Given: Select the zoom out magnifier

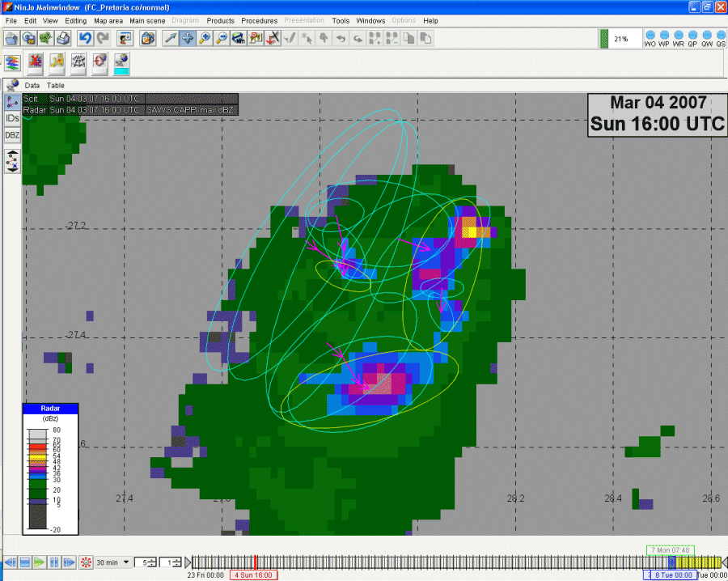Looking at the screenshot, I should click(222, 39).
